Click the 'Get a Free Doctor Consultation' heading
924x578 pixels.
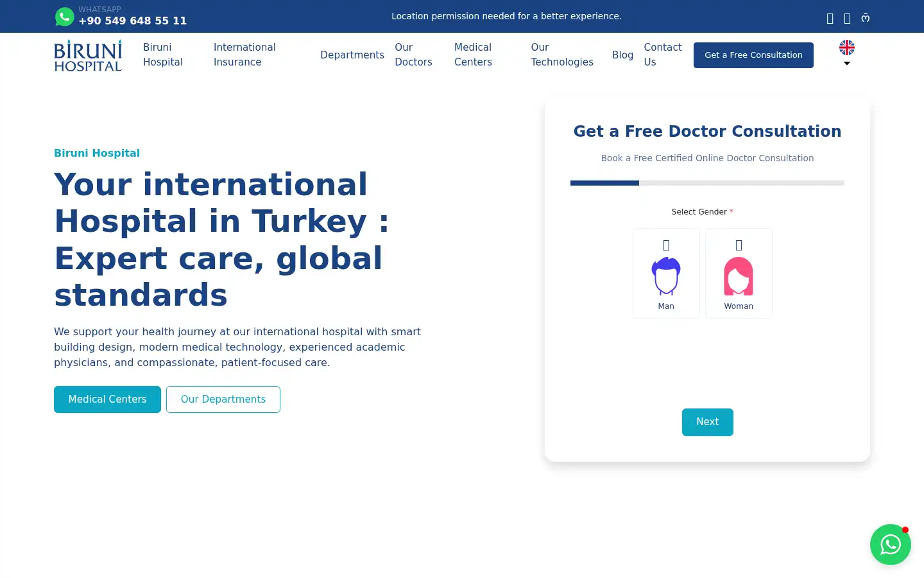pos(707,131)
